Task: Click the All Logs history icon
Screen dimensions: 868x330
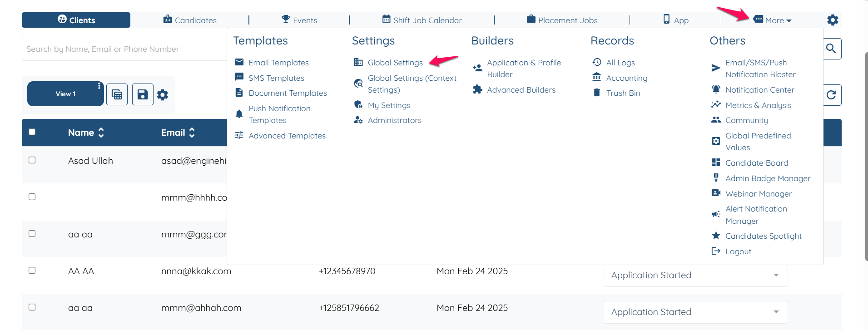Action: (597, 62)
